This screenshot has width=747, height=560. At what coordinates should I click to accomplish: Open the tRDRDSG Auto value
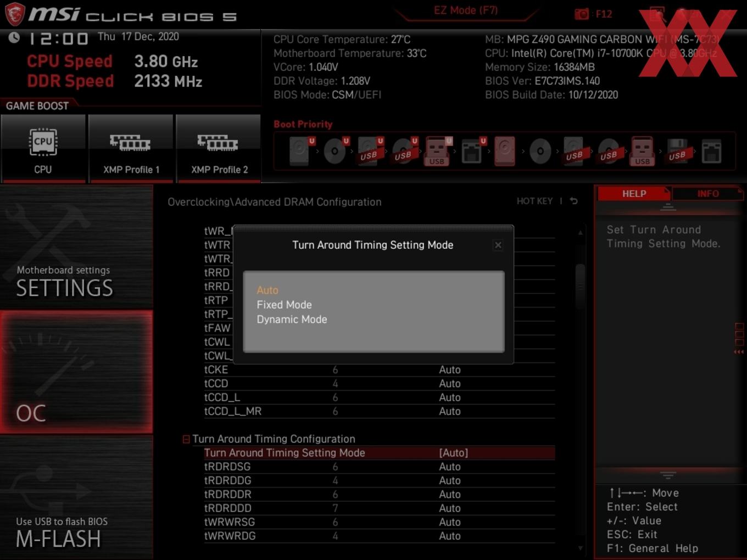(x=450, y=467)
